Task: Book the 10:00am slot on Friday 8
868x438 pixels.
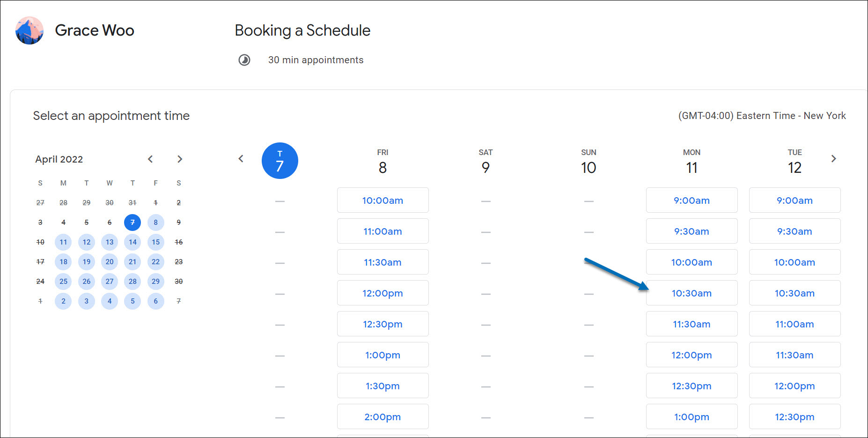Action: (x=383, y=200)
